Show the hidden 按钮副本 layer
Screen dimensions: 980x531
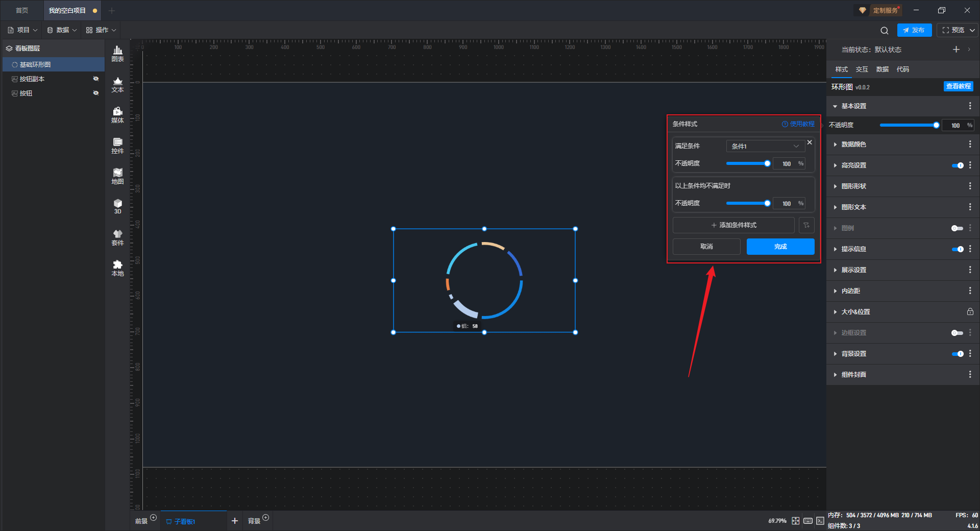[x=95, y=79]
